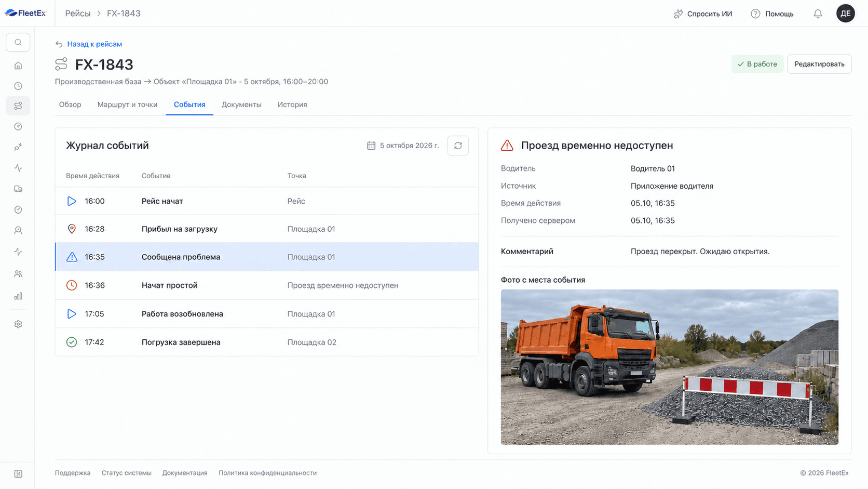The height and width of the screenshot is (489, 868).
Task: Click red warning icon in details header
Action: pyautogui.click(x=507, y=146)
